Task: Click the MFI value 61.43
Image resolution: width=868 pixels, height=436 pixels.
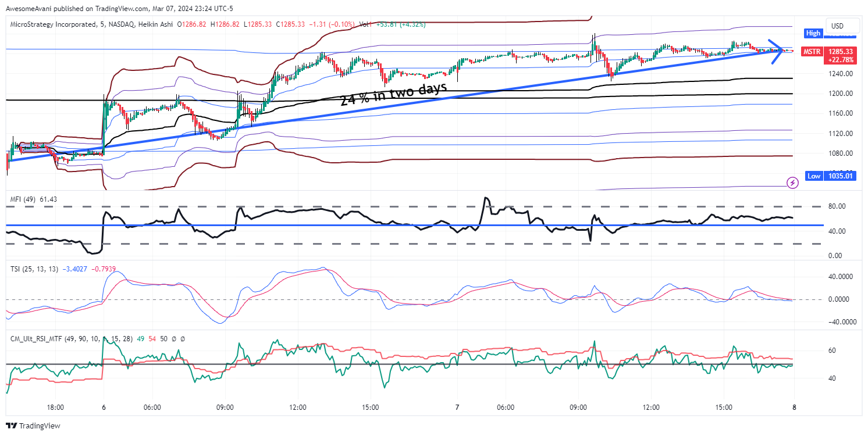Action: pos(48,199)
